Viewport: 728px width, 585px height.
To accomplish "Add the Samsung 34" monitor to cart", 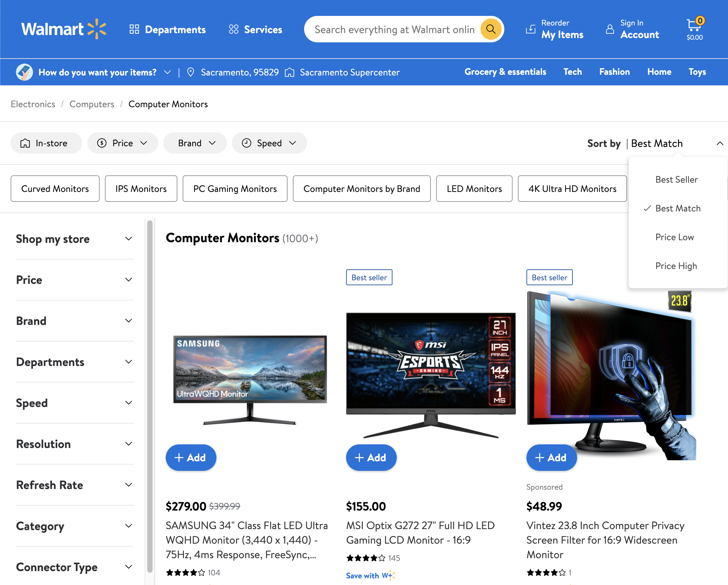I will point(191,458).
